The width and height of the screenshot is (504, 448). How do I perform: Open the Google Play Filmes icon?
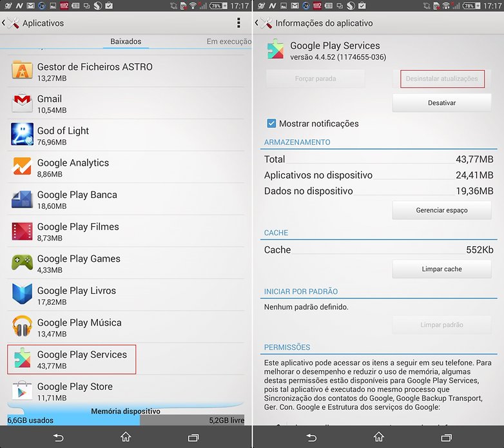(22, 231)
